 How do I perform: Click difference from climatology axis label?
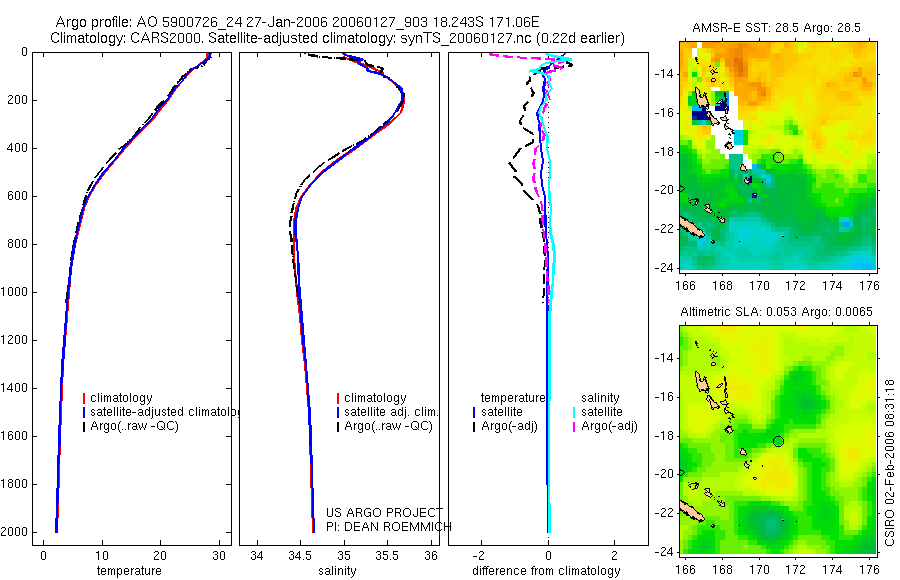[546, 571]
